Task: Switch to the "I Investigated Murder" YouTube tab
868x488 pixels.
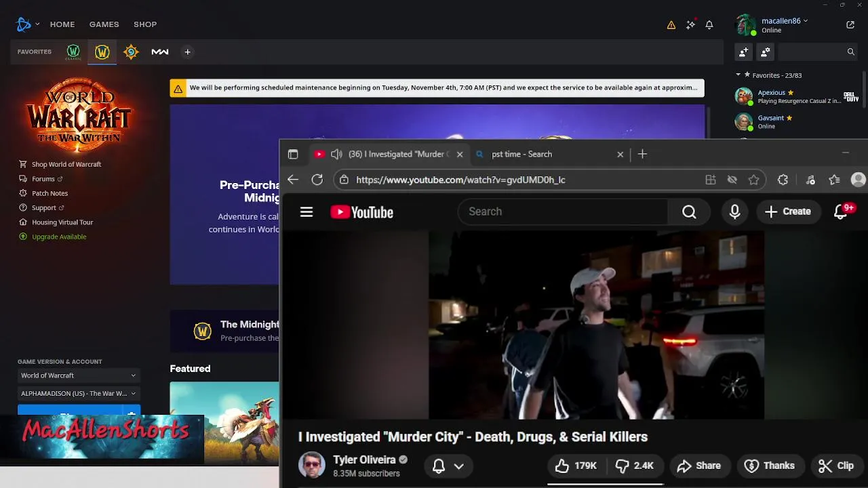Action: point(389,155)
